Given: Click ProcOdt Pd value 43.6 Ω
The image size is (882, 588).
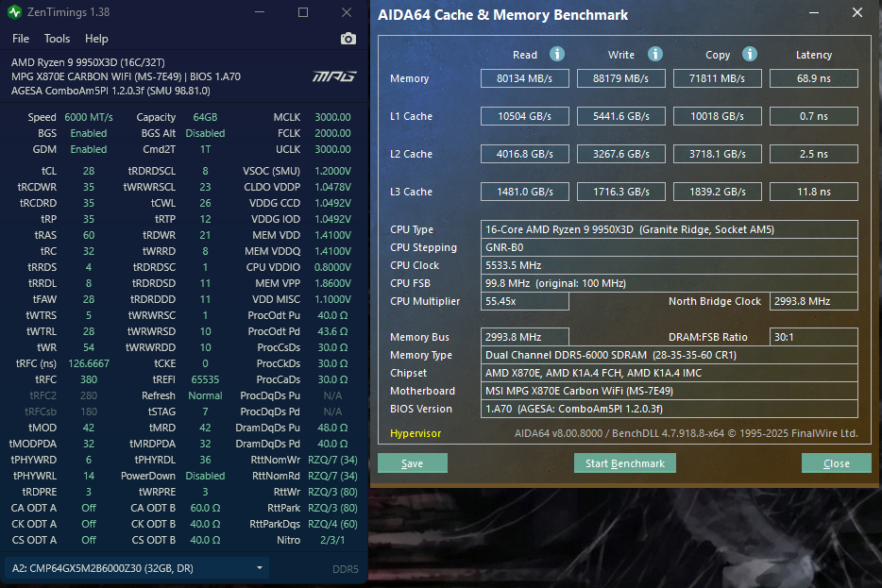Looking at the screenshot, I should (332, 331).
